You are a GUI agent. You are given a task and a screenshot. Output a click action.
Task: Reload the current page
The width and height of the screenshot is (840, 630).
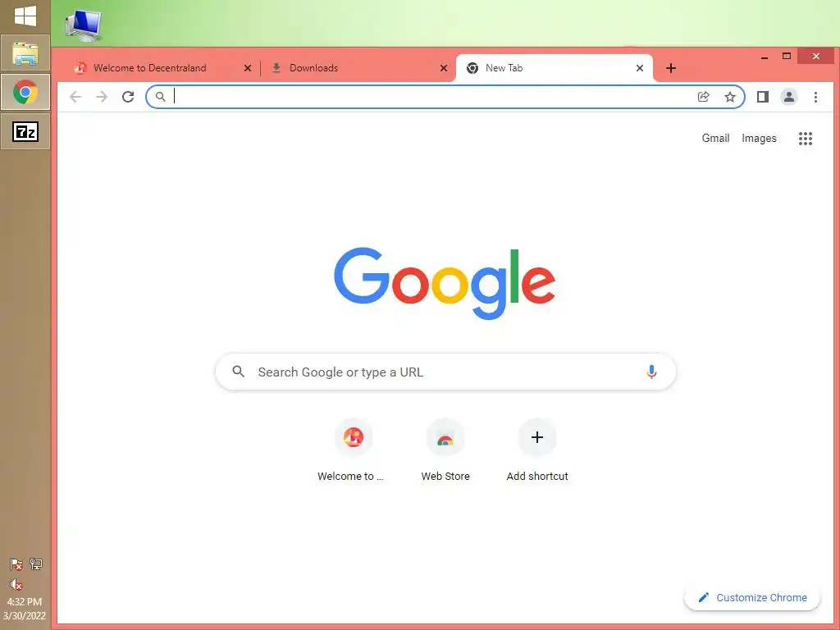tap(127, 97)
